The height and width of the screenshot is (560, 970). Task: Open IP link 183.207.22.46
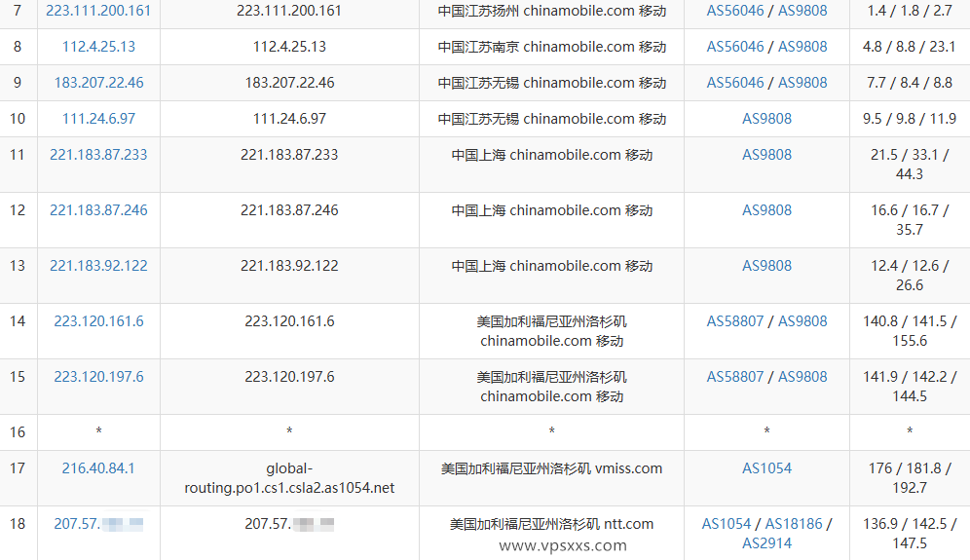(98, 83)
